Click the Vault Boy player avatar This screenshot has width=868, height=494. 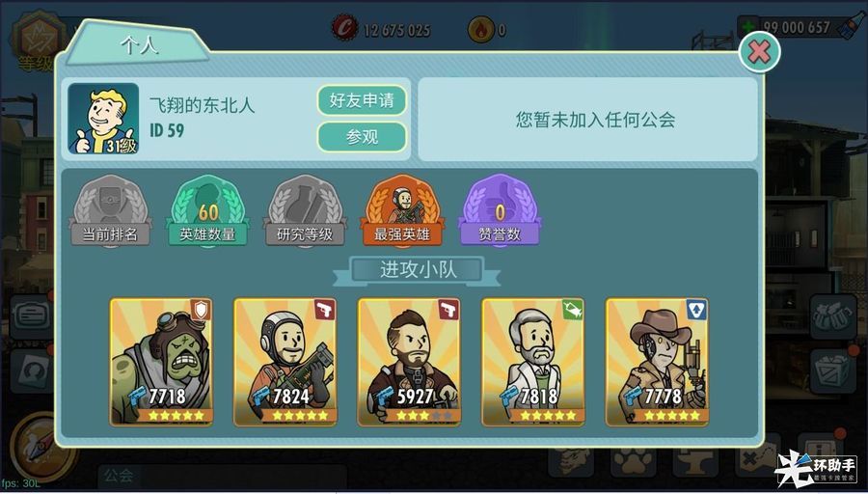(103, 119)
